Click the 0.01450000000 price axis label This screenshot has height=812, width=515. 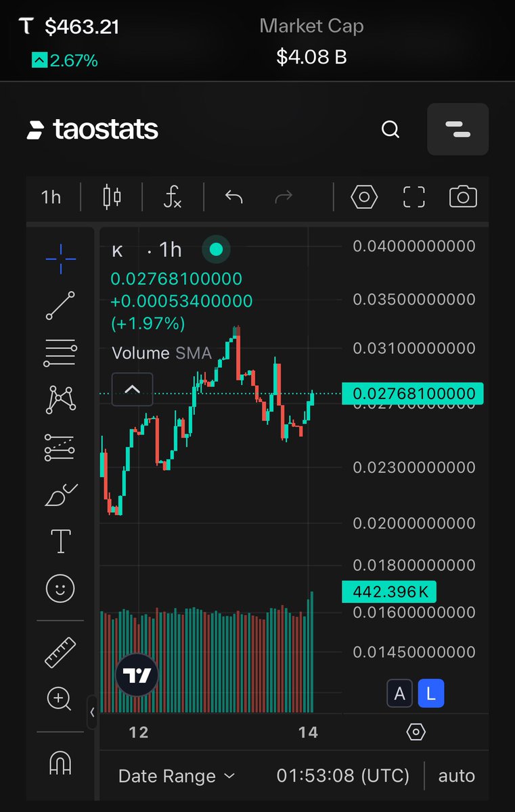point(414,652)
